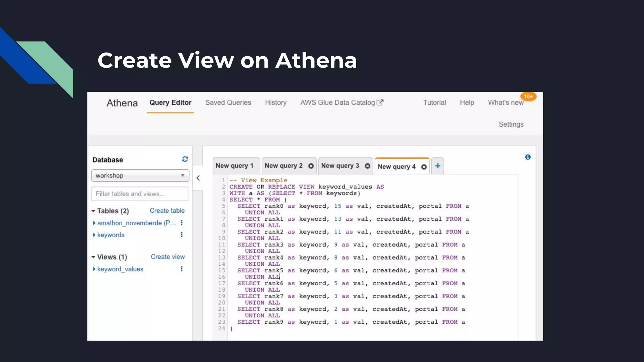Focus the Filter tables and views field

[140, 194]
